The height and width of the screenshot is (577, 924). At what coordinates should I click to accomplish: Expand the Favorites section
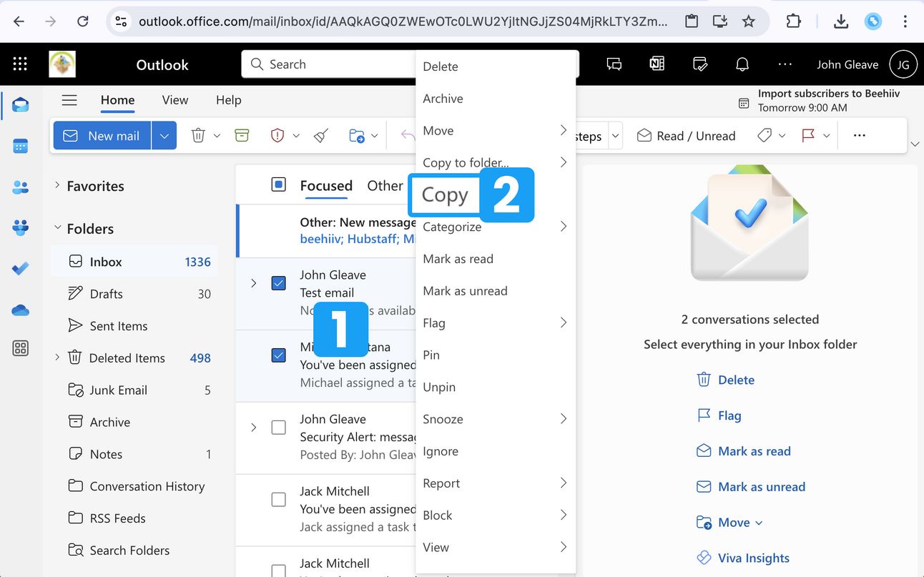point(57,186)
